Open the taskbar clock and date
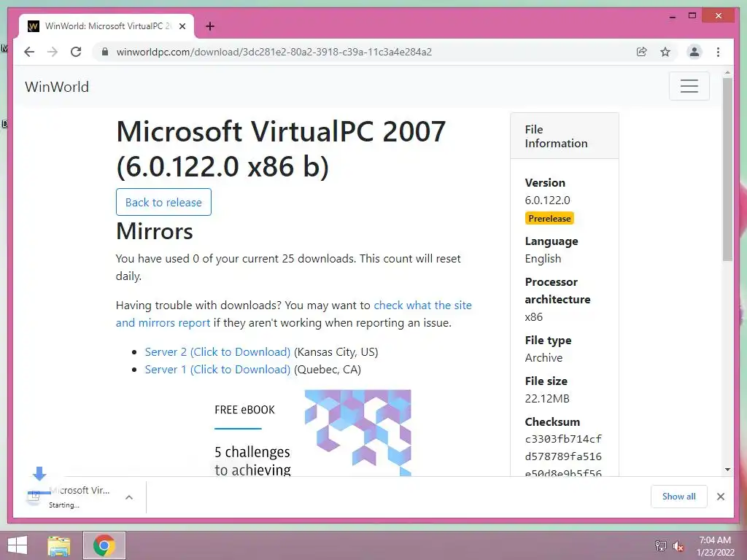 (x=715, y=546)
